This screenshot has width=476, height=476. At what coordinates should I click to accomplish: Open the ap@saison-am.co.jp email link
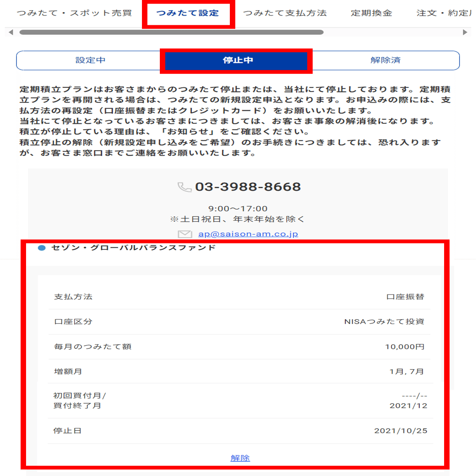click(248, 234)
